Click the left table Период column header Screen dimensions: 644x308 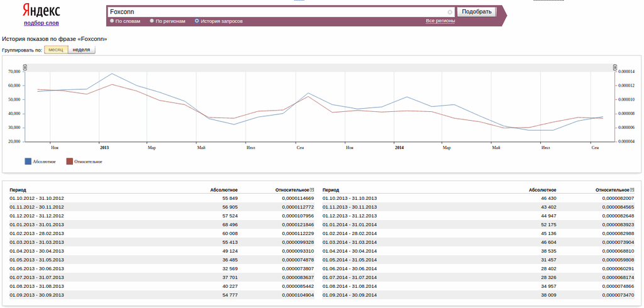point(18,190)
